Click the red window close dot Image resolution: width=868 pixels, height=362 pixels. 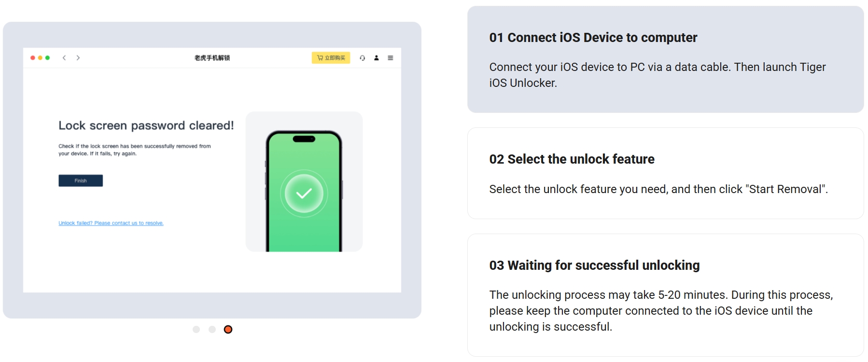coord(33,58)
